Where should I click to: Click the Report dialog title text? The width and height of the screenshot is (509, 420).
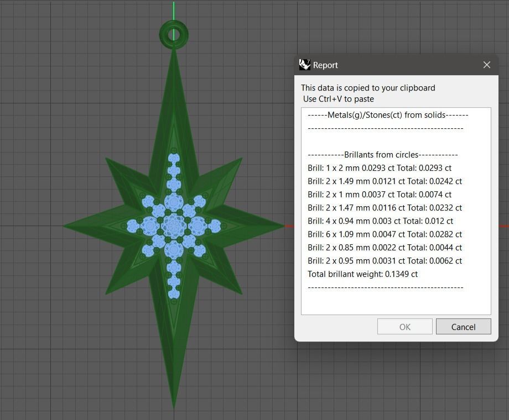coord(325,65)
